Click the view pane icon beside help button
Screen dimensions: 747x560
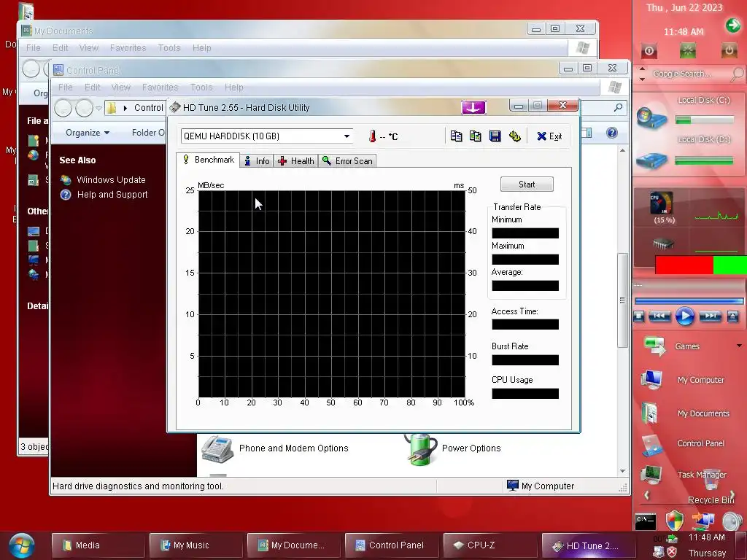click(x=587, y=133)
